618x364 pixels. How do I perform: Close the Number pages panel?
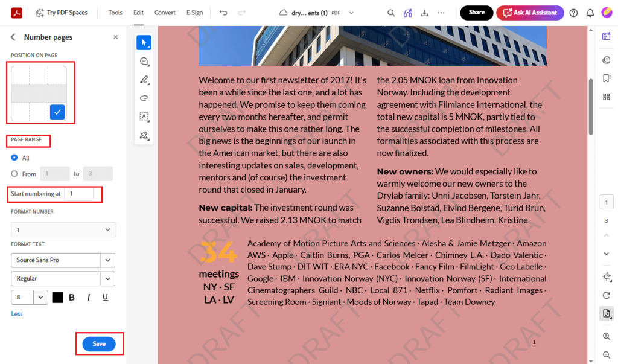tap(115, 37)
